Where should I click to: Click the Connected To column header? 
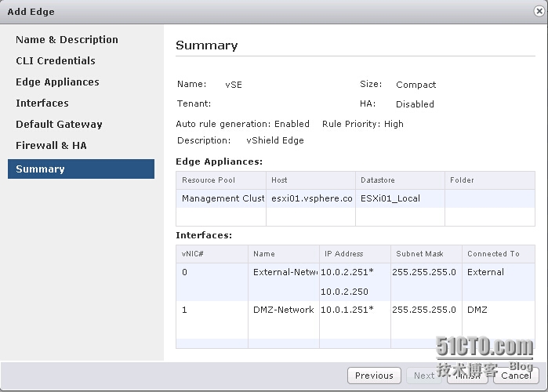499,254
